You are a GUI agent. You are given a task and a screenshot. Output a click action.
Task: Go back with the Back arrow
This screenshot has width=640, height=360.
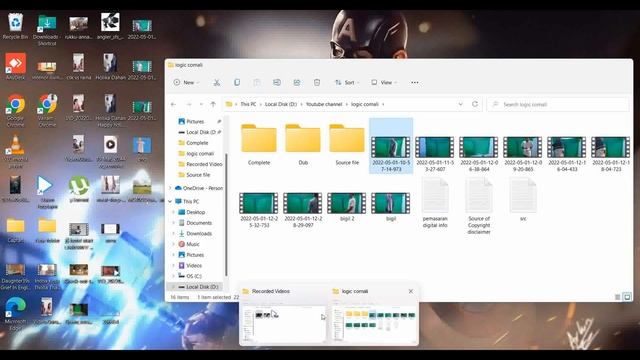[173, 104]
